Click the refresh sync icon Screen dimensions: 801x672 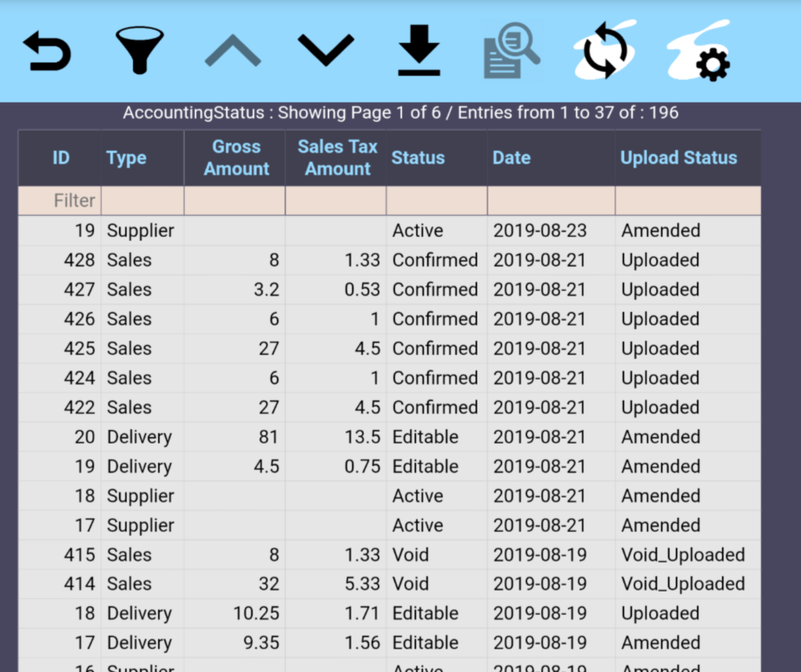605,52
